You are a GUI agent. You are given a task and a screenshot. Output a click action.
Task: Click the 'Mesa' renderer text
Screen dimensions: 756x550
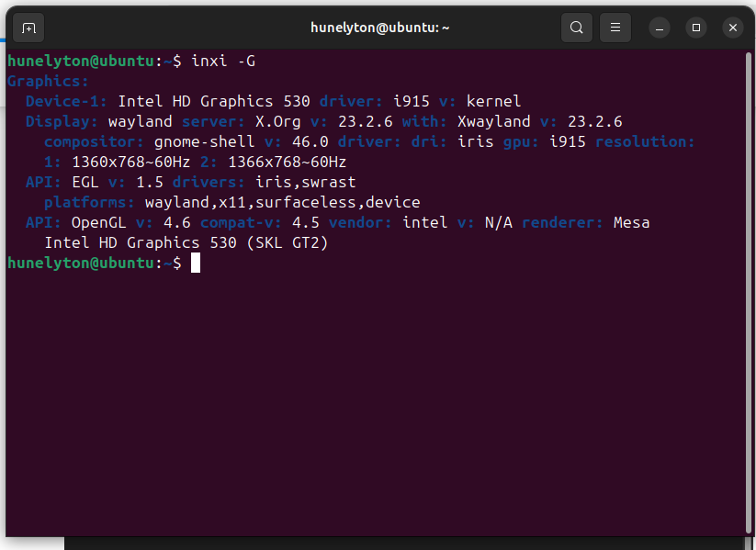pos(632,223)
